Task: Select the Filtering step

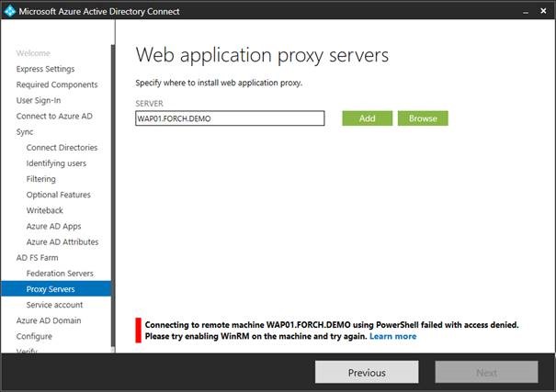Action: click(40, 179)
